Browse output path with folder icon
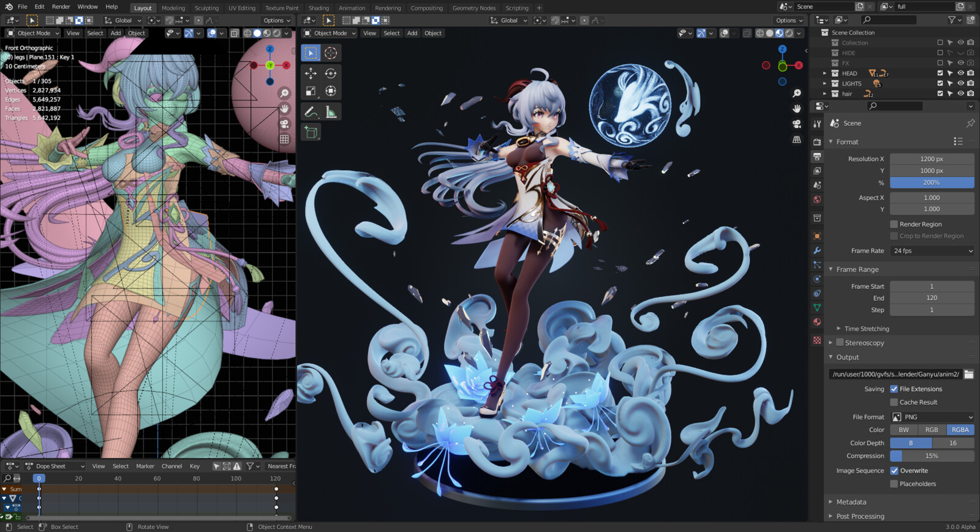Image resolution: width=980 pixels, height=532 pixels. point(969,374)
